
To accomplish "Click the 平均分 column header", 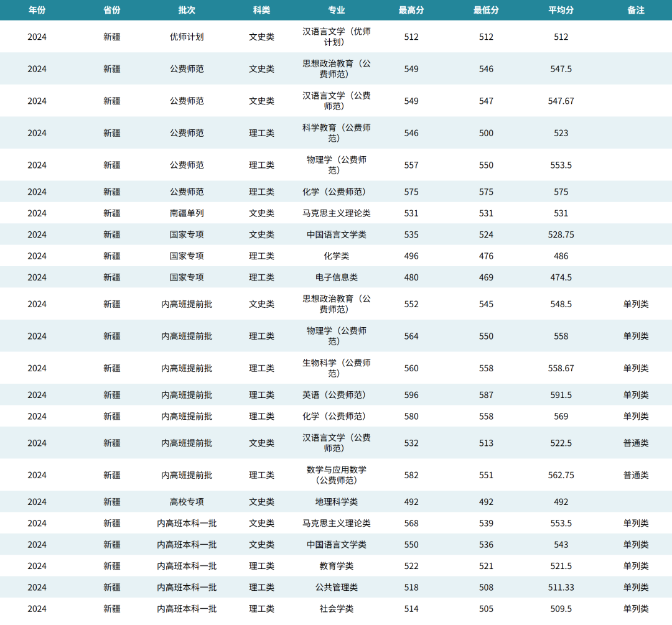I will [x=561, y=11].
